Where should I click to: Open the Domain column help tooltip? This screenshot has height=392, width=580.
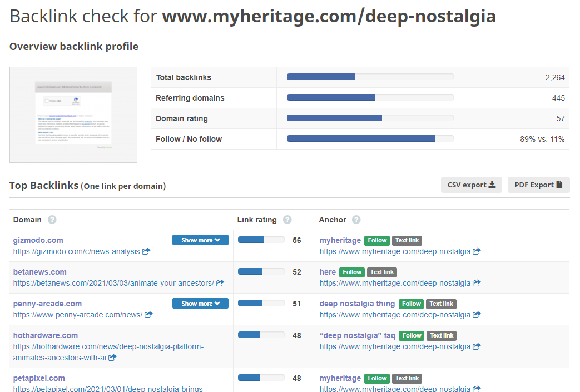pos(52,220)
